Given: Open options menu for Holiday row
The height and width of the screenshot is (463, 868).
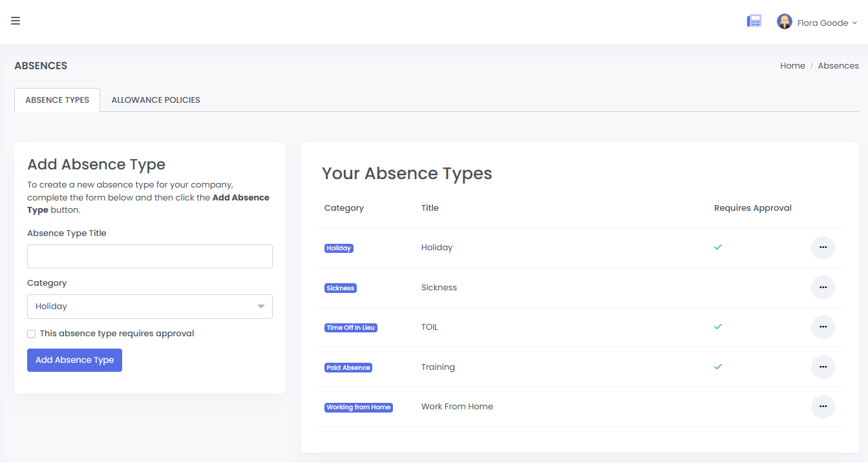Looking at the screenshot, I should point(823,248).
